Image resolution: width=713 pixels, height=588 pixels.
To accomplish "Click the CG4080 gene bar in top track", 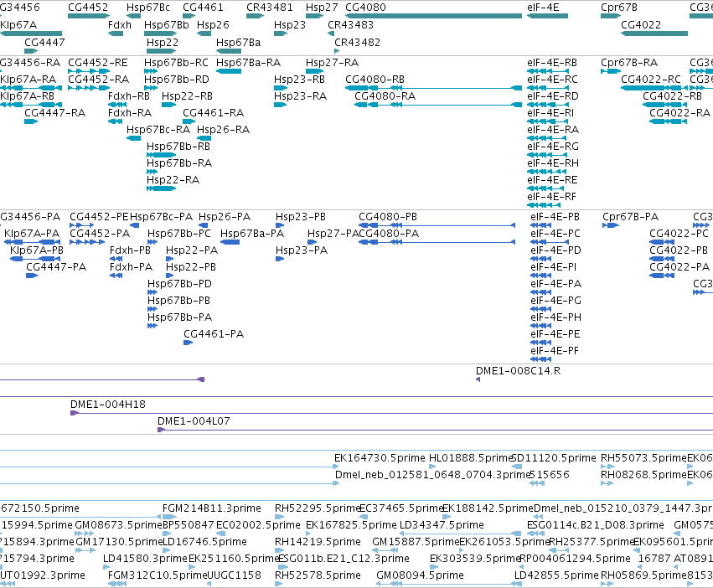I will [x=433, y=16].
